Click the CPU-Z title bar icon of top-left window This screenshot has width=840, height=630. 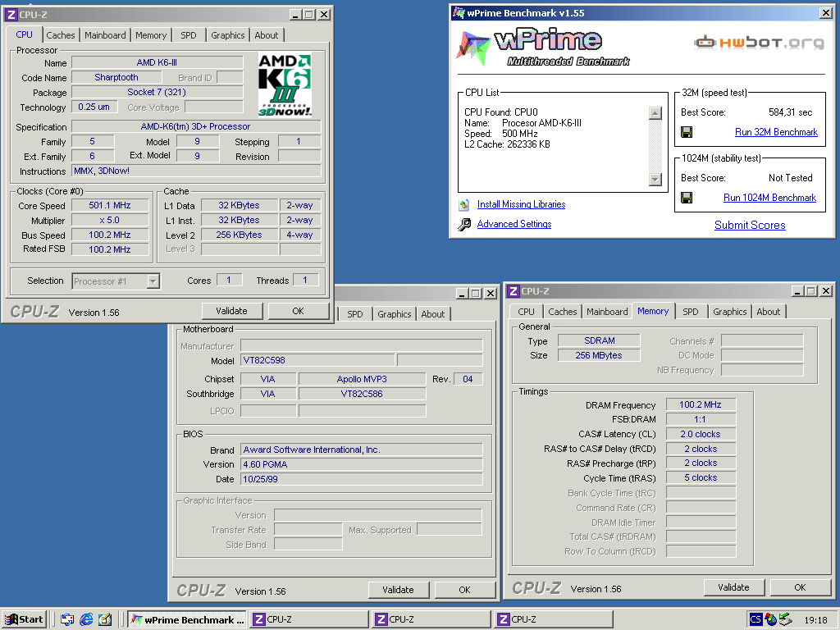11,15
